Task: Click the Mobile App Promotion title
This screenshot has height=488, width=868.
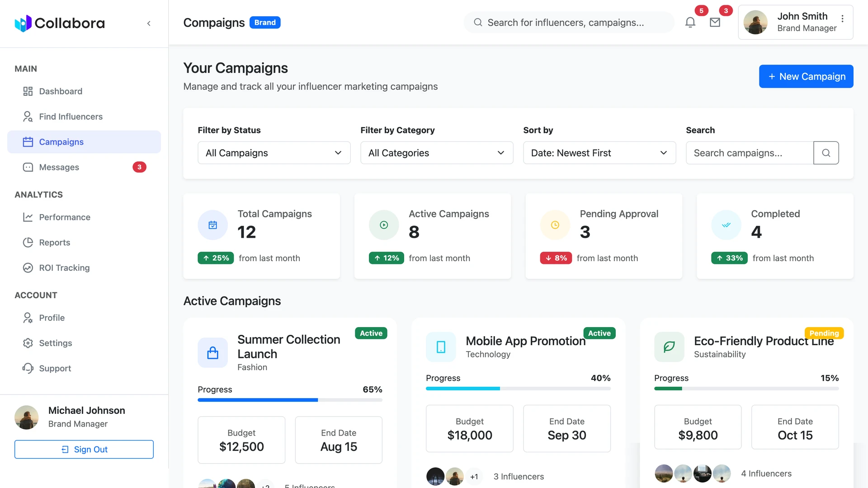Action: (x=525, y=341)
